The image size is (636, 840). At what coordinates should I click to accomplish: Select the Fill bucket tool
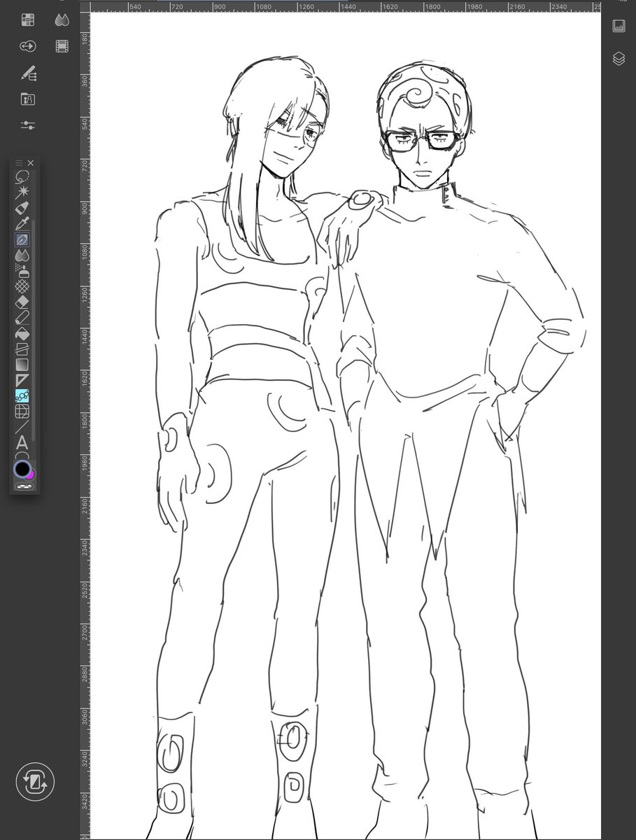tap(22, 333)
